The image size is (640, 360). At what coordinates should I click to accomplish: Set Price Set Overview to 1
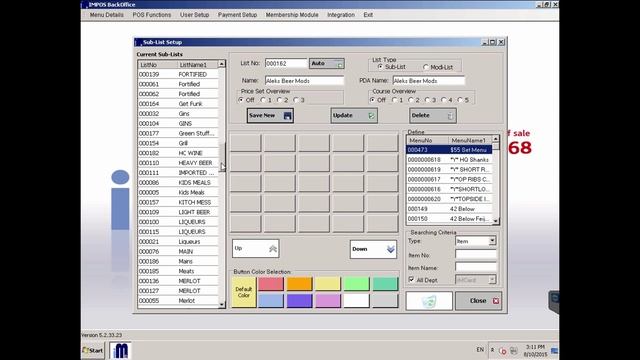[263, 100]
